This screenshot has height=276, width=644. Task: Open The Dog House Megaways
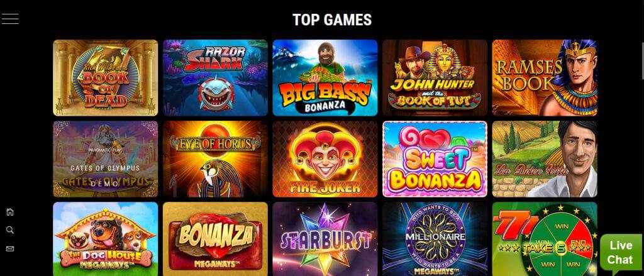106,239
